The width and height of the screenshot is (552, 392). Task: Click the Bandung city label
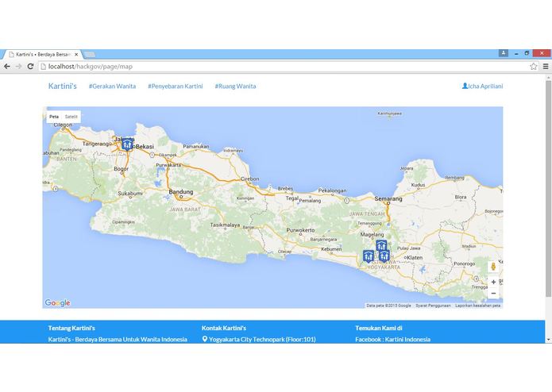[181, 192]
